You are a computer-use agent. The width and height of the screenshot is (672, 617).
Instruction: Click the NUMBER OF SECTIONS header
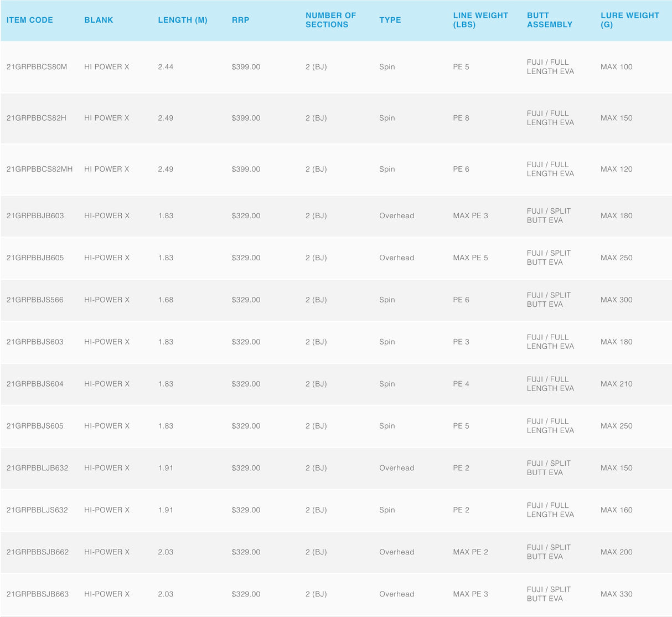(330, 20)
